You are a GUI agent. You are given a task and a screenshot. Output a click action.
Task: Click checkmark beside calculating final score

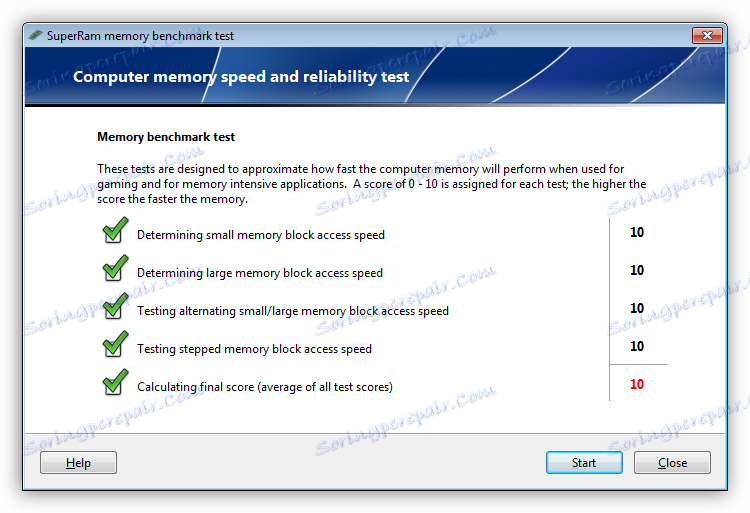[x=115, y=382]
